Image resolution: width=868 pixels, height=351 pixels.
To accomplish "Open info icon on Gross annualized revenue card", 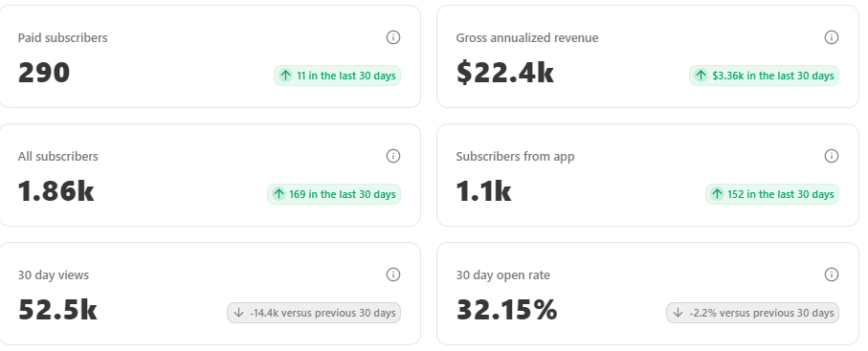I will [x=832, y=37].
